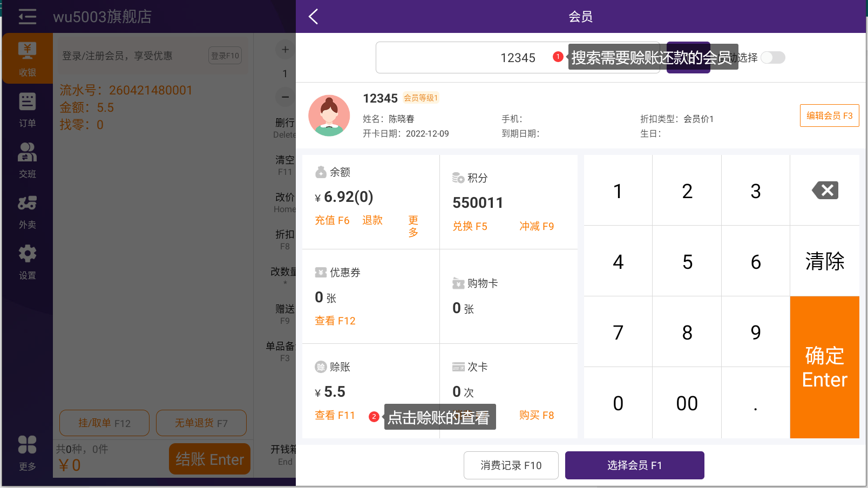This screenshot has height=488, width=868.
Task: Toggle the auto-select switch
Action: tap(772, 58)
